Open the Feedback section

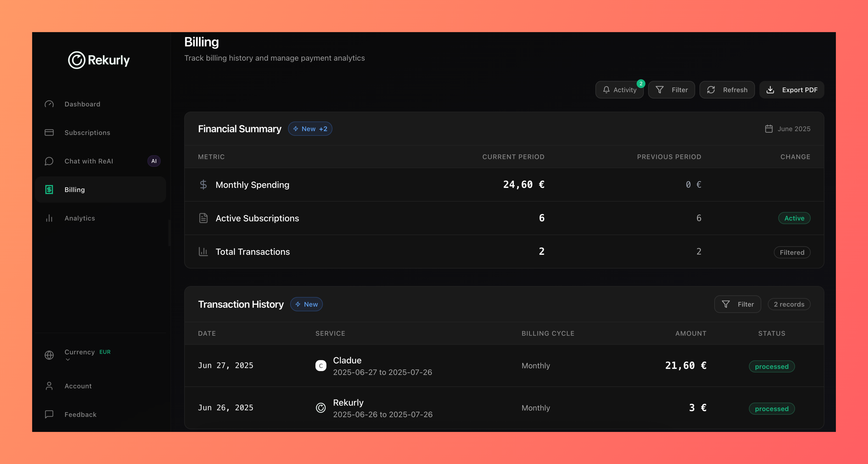click(100, 415)
